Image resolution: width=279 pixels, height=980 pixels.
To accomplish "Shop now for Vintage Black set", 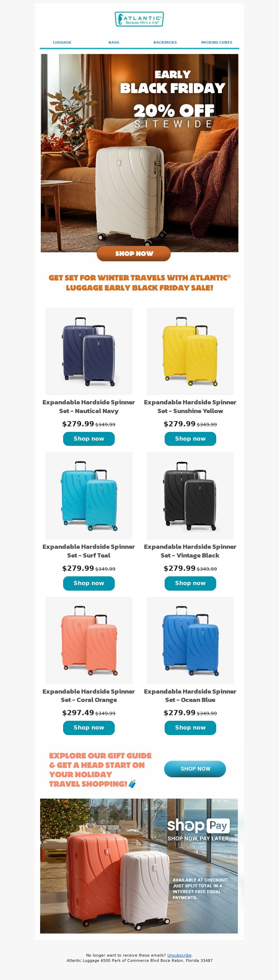I will (190, 583).
